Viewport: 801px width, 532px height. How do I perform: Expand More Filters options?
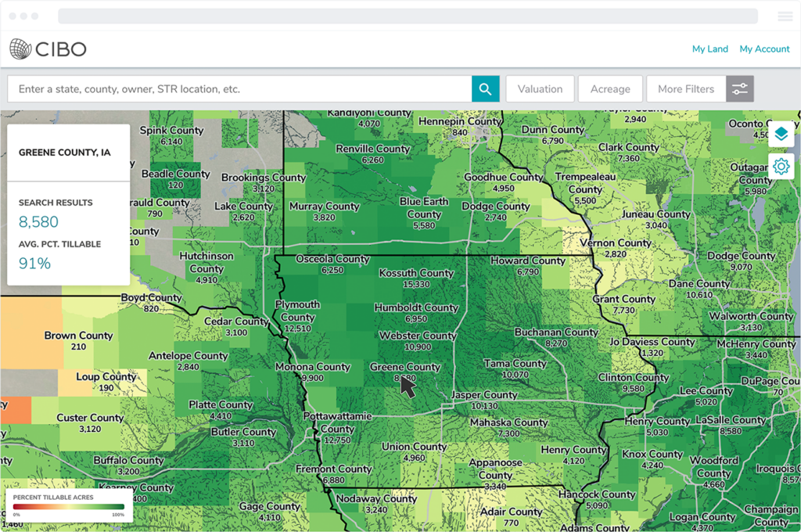[x=686, y=89]
